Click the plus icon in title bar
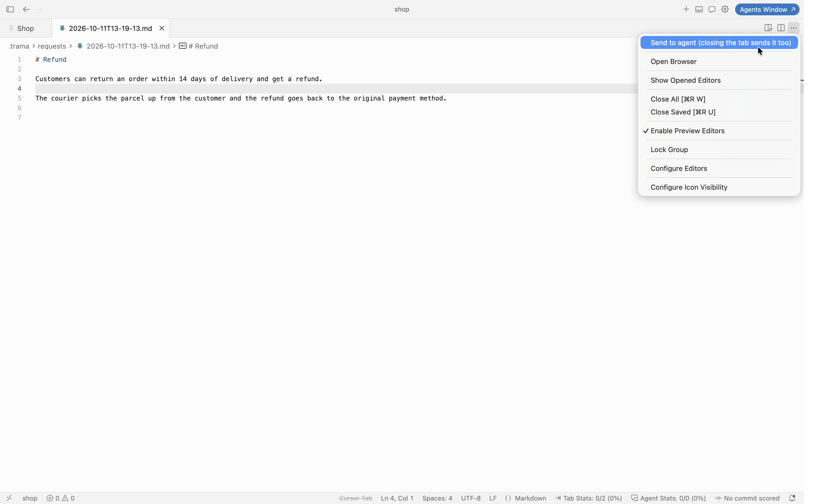The width and height of the screenshot is (813, 504). (x=686, y=9)
